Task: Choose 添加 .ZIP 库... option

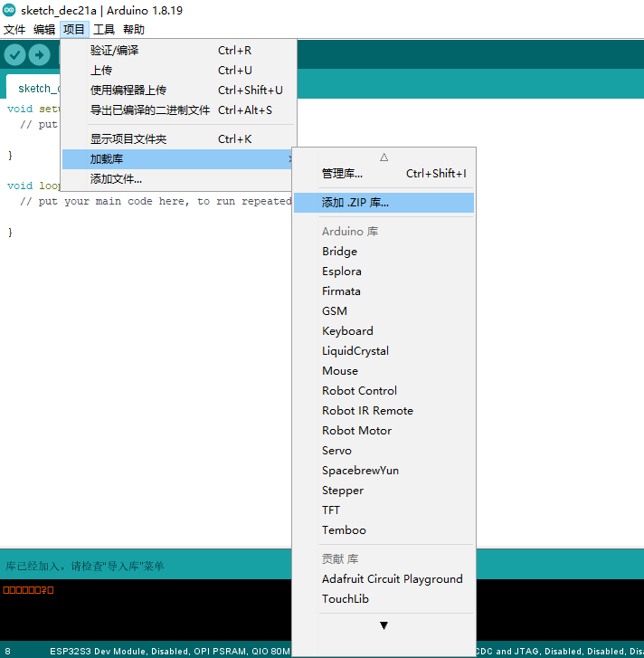Action: [384, 203]
